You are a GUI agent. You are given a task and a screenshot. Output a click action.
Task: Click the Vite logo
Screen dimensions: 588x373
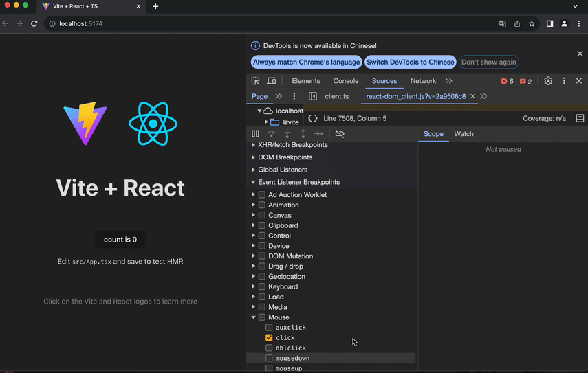point(85,123)
